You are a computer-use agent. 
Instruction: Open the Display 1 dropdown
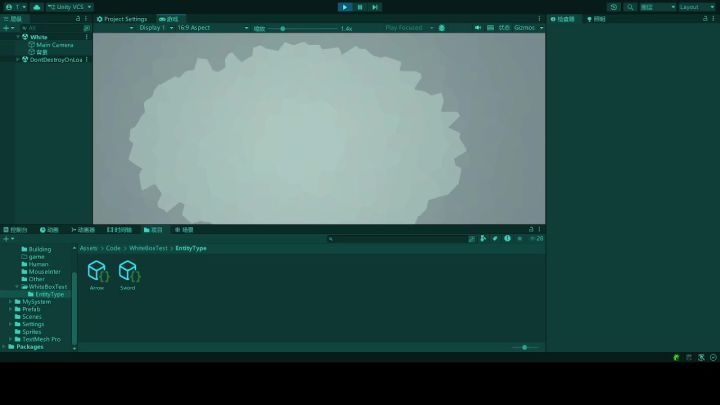pyautogui.click(x=156, y=28)
